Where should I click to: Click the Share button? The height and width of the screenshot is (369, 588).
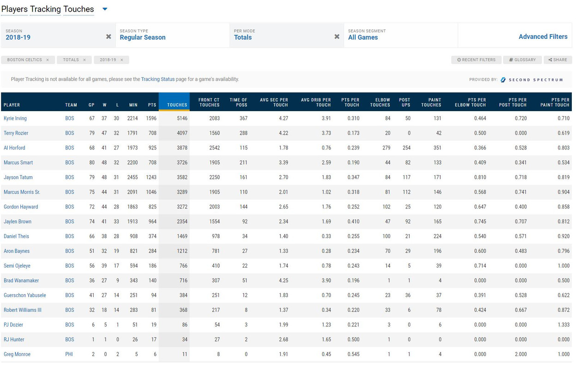tap(558, 60)
